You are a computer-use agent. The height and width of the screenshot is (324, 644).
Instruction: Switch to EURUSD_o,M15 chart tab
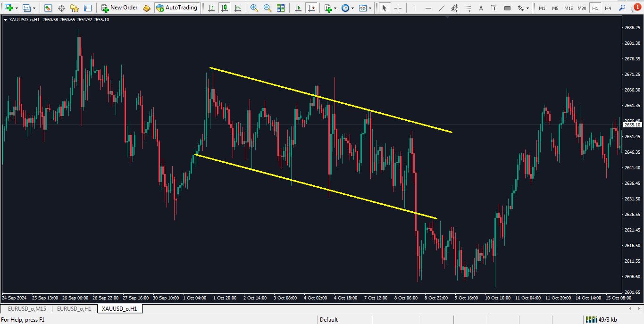point(27,309)
